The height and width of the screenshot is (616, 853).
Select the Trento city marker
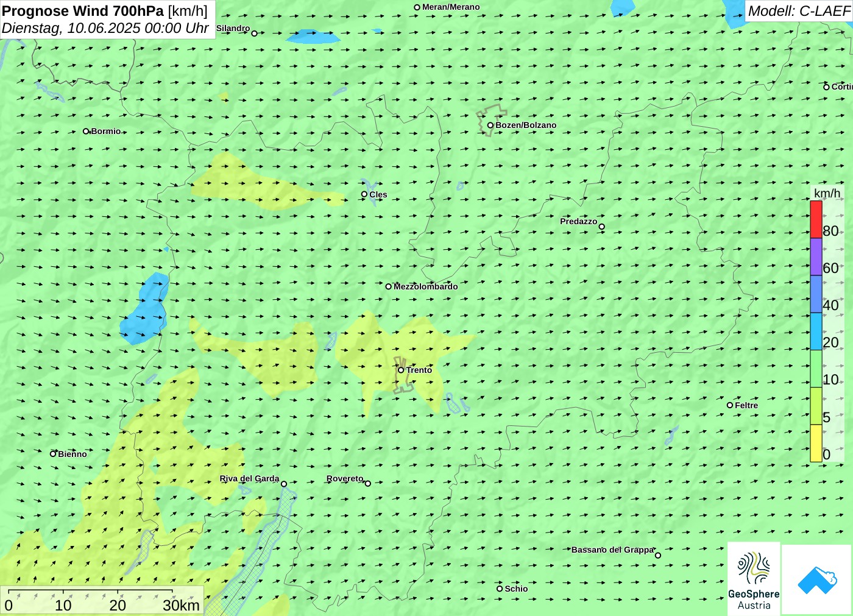point(401,370)
